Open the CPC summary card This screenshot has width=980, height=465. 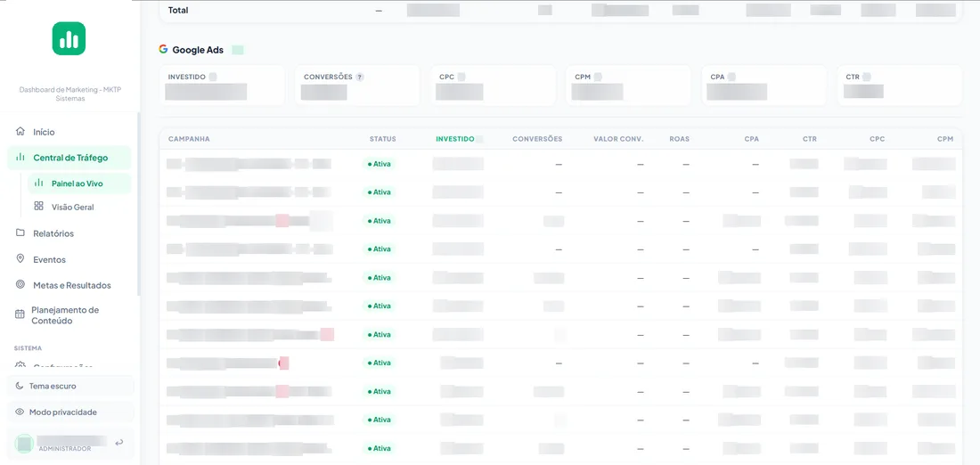tap(494, 85)
